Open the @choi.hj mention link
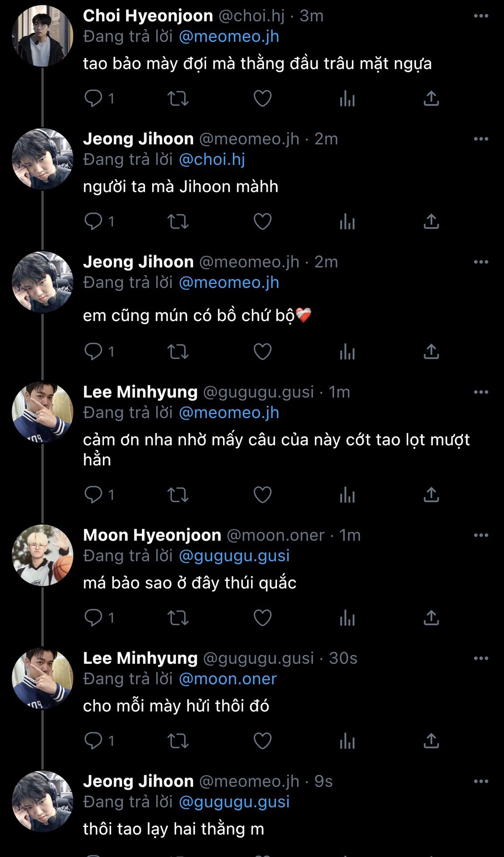 pyautogui.click(x=212, y=160)
